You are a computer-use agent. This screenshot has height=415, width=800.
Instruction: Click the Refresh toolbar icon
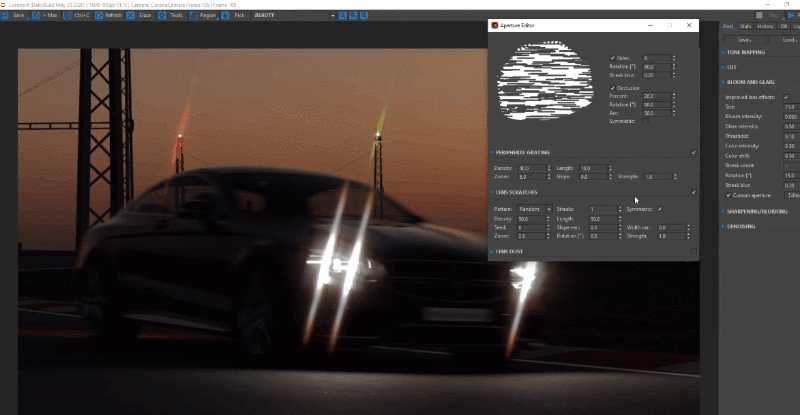[x=98, y=16]
